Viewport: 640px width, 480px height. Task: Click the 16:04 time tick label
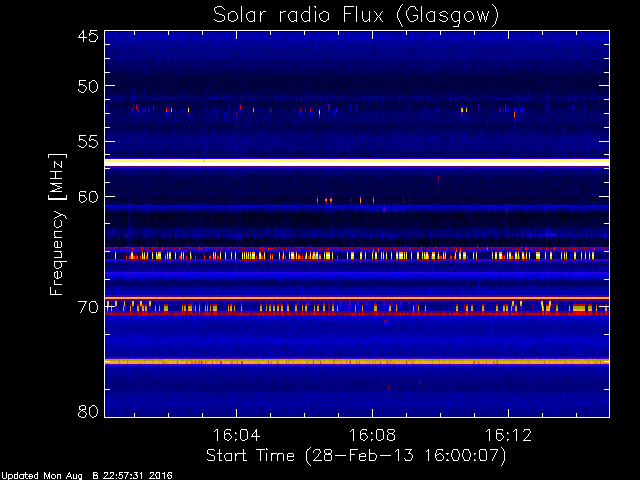tap(236, 435)
